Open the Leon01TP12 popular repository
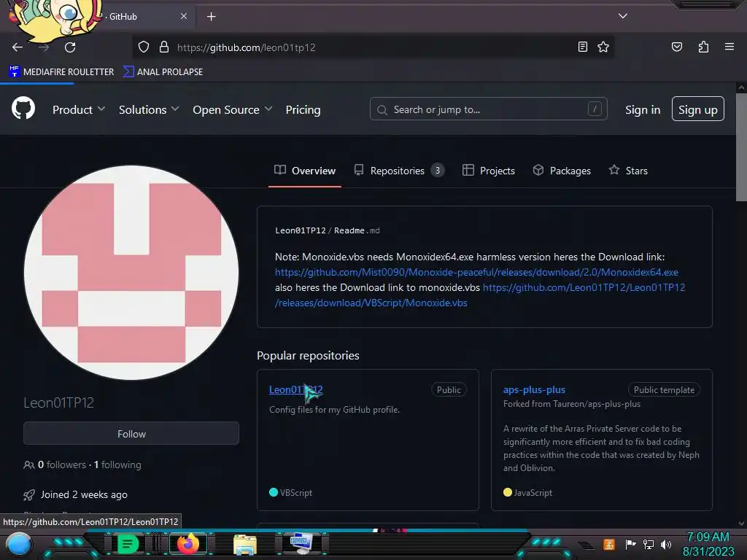This screenshot has height=560, width=747. (296, 389)
